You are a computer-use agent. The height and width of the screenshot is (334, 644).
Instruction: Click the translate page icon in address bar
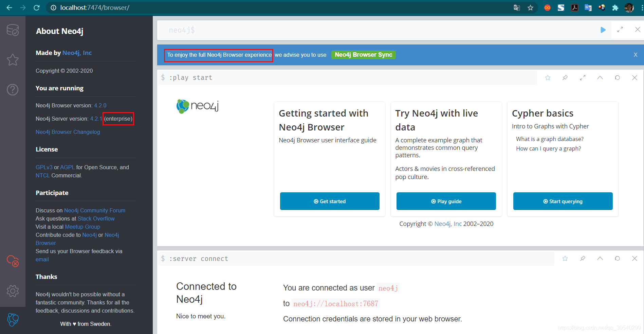point(517,7)
